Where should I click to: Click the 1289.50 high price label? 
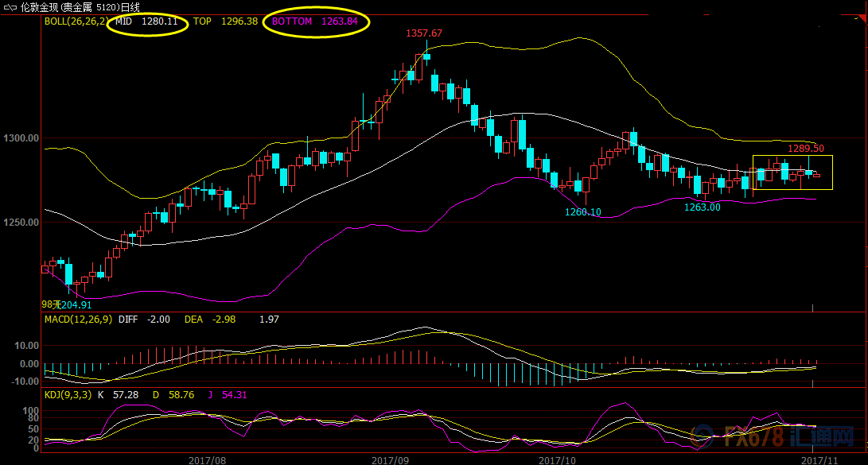pos(805,149)
